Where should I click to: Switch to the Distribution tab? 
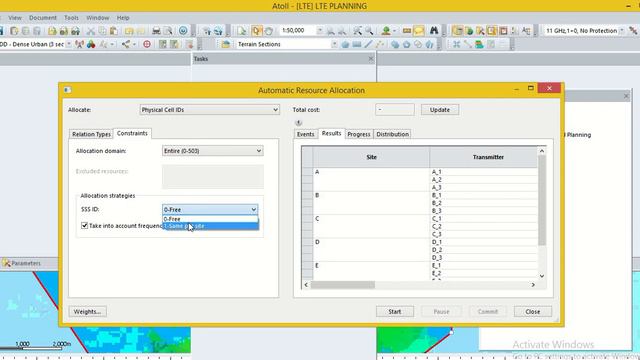tap(392, 134)
